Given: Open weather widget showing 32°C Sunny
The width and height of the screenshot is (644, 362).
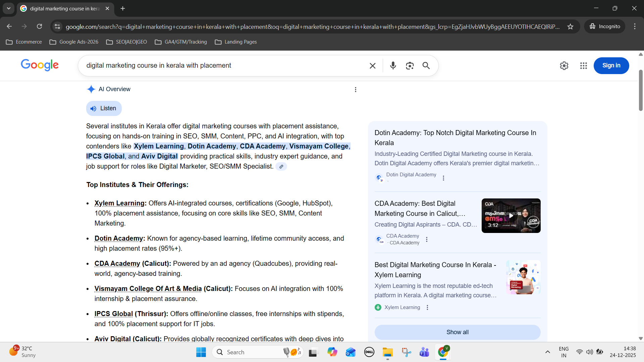Looking at the screenshot, I should (23, 352).
